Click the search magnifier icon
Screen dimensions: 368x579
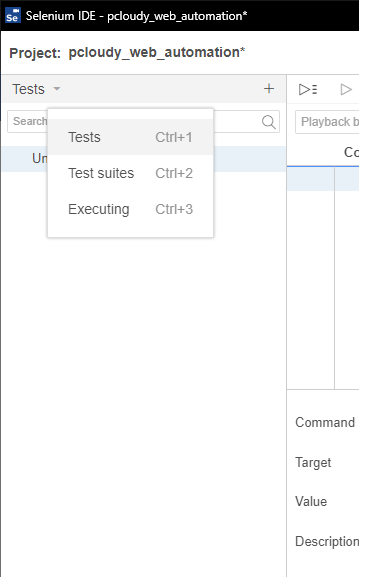[269, 121]
